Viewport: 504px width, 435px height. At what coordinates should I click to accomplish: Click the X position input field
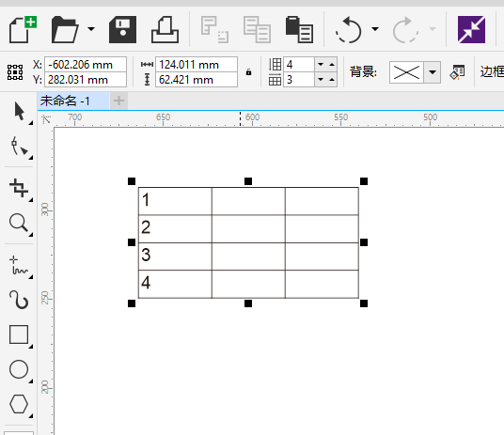[x=86, y=65]
